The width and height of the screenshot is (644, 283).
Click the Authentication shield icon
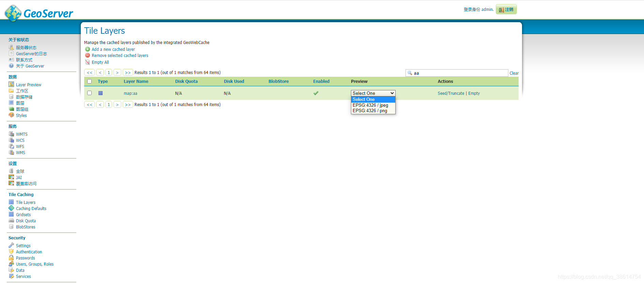coord(11,251)
